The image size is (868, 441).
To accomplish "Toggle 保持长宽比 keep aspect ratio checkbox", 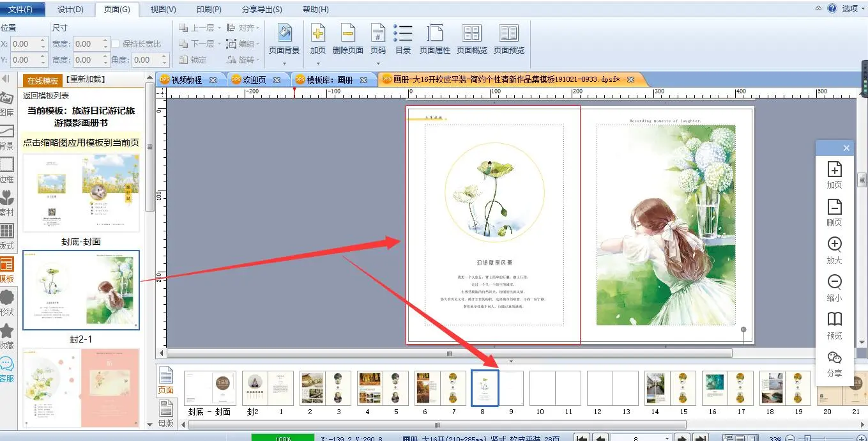I will point(116,44).
